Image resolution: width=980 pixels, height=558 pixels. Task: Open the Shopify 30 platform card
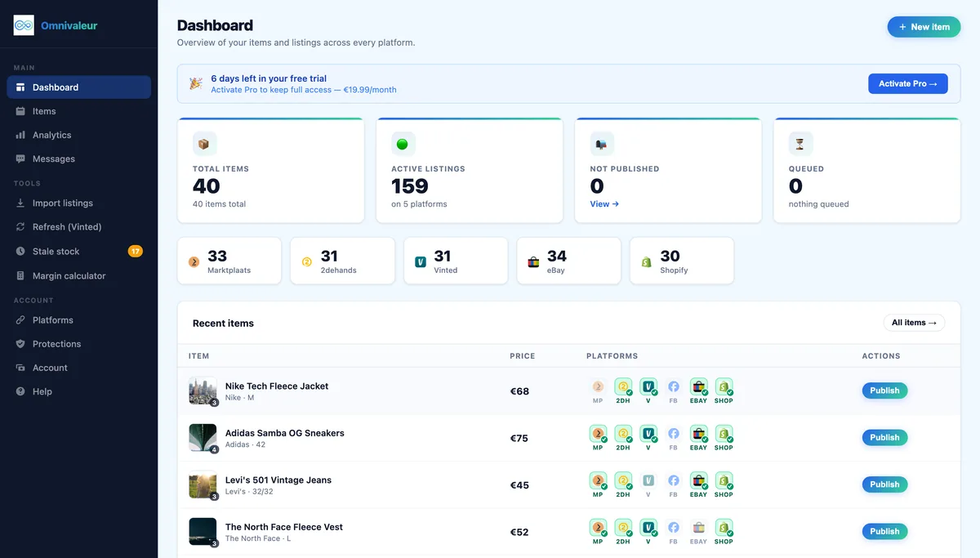pyautogui.click(x=682, y=261)
